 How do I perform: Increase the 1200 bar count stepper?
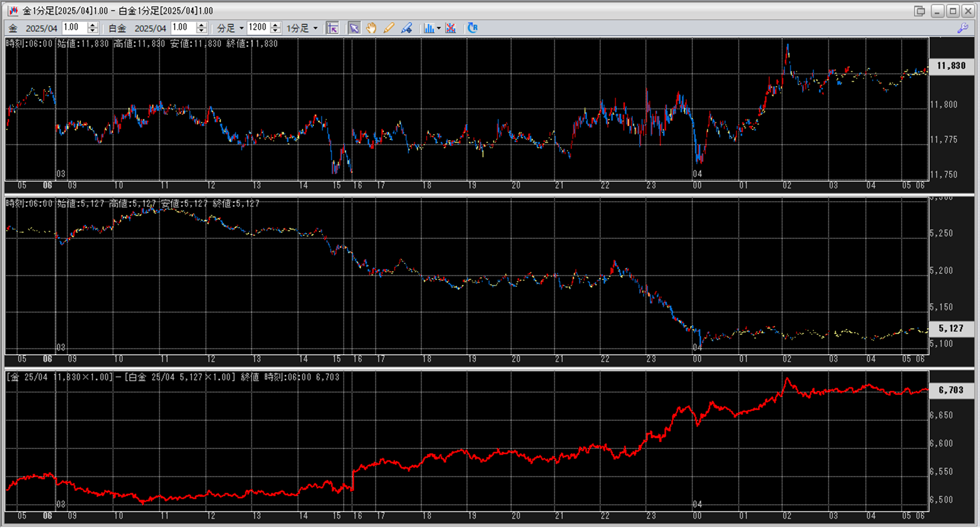pyautogui.click(x=275, y=25)
